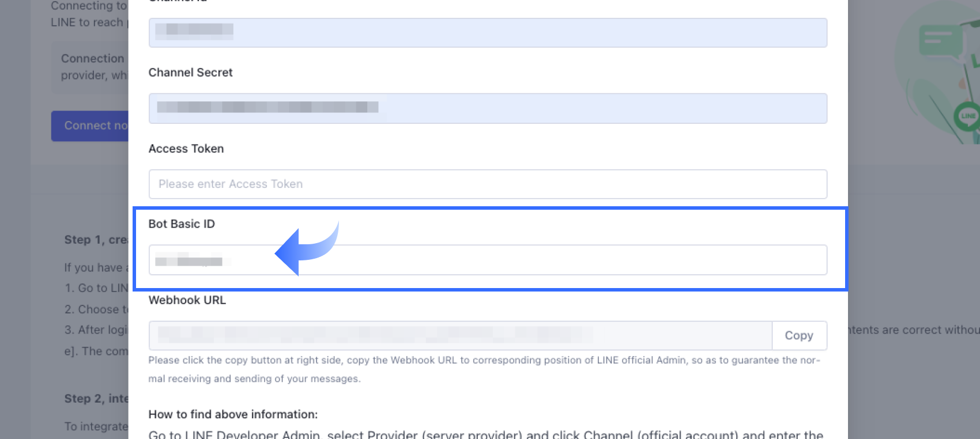
Task: Click the "How to find above information" heading
Action: click(233, 414)
